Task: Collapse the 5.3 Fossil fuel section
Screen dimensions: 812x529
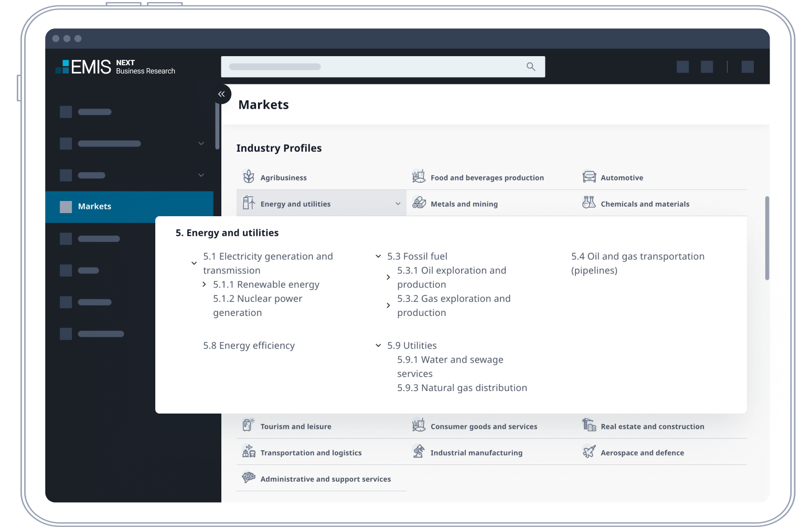Action: pos(378,256)
